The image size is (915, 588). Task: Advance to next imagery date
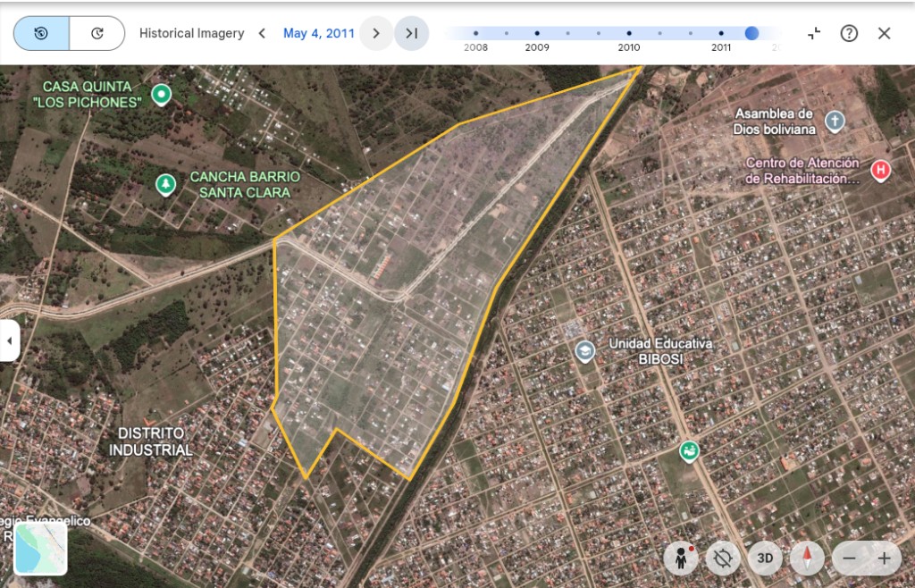376,33
